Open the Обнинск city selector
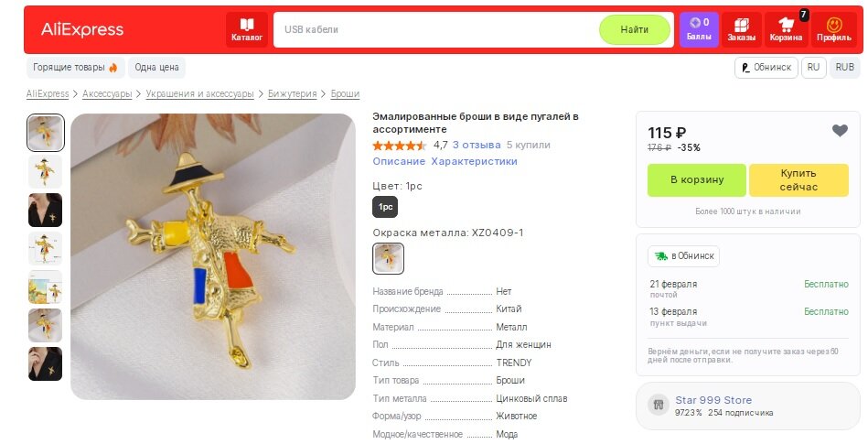 pos(766,68)
